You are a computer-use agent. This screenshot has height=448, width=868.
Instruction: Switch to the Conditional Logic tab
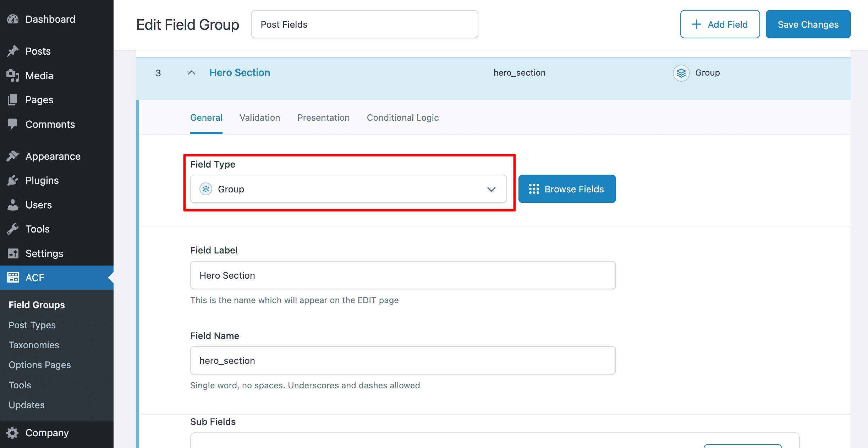point(403,118)
